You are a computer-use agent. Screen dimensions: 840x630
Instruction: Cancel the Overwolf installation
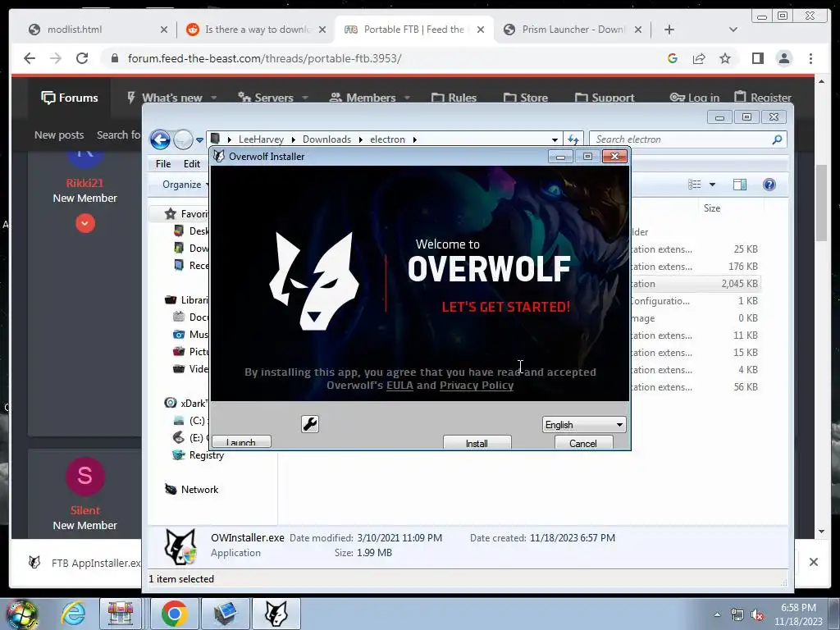coord(583,442)
